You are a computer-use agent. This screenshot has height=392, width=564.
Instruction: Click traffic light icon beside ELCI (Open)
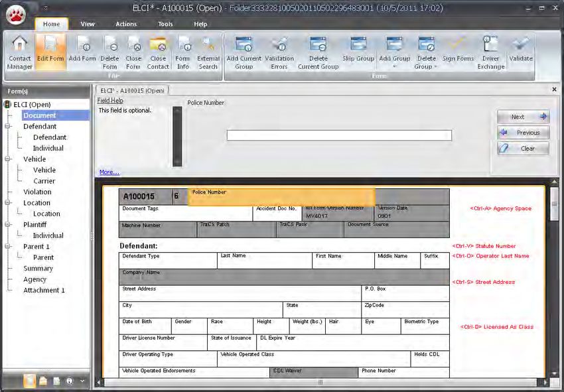[x=7, y=105]
